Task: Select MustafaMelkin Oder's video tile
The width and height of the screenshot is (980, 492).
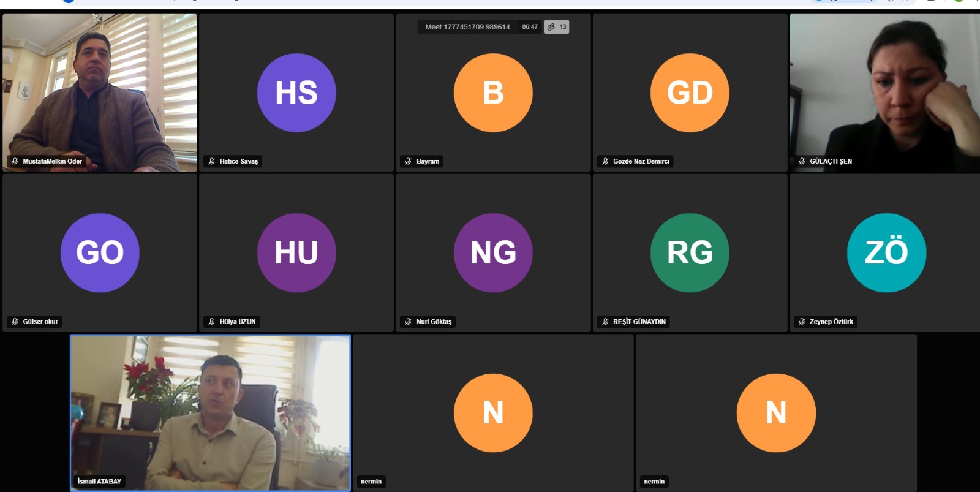Action: tap(100, 93)
